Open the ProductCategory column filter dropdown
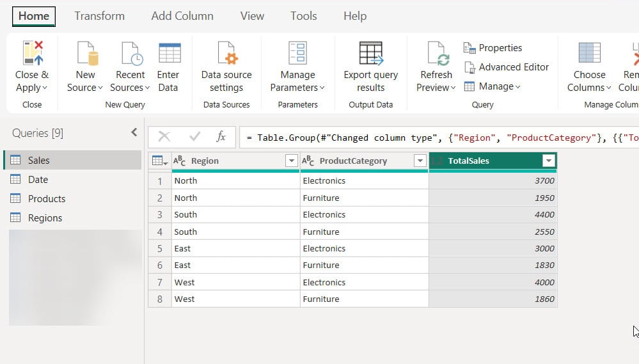Screen dimensions: 639x364 point(420,161)
